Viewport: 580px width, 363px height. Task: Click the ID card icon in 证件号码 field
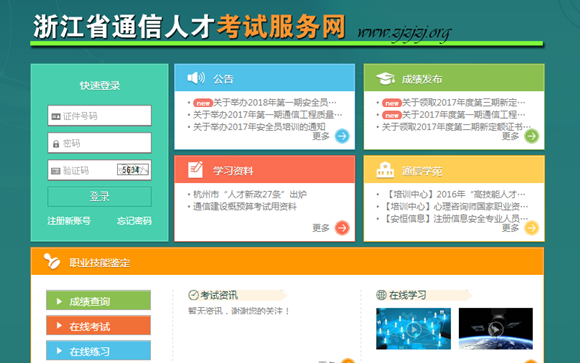pyautogui.click(x=56, y=117)
